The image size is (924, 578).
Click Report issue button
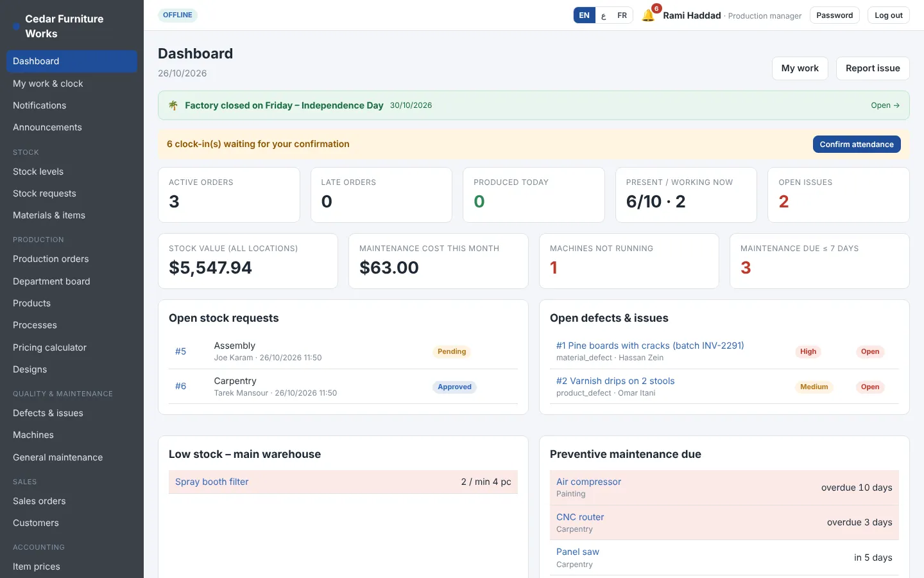click(x=873, y=68)
